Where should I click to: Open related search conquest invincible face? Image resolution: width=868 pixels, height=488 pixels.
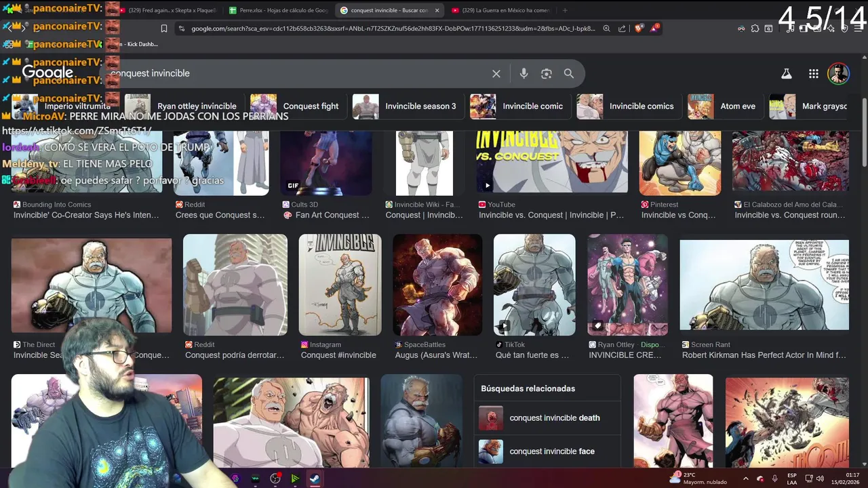[x=547, y=451]
